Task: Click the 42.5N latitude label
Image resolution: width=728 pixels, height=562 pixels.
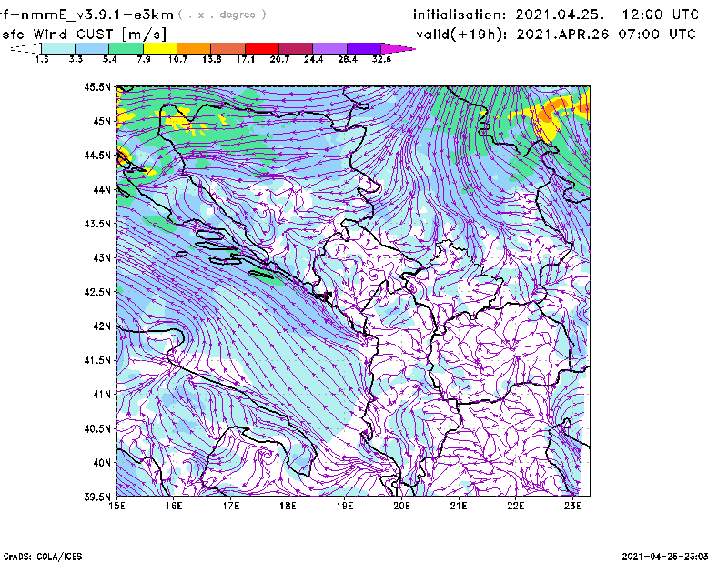Action: 97,292
